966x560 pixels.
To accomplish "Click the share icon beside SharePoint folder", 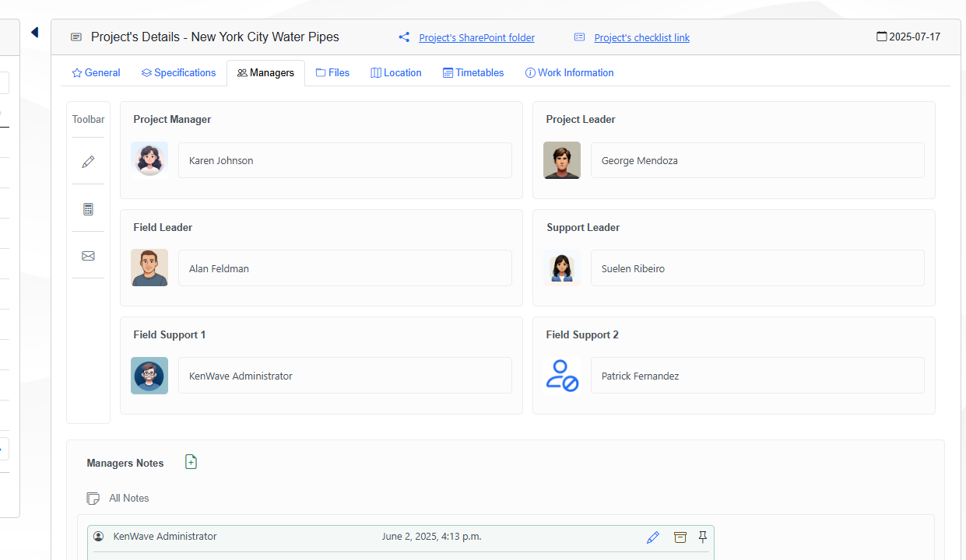I will pyautogui.click(x=404, y=37).
